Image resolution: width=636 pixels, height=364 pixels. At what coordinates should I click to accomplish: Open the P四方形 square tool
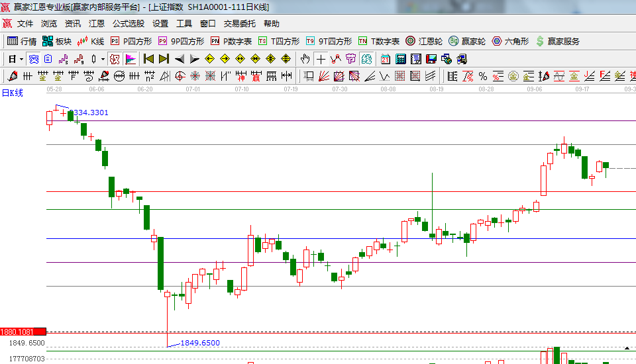[131, 41]
